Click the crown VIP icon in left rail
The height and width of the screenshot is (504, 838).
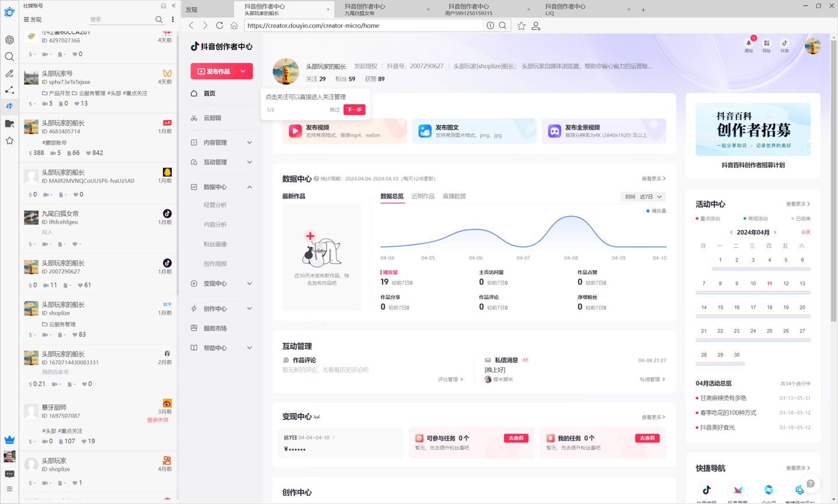click(9, 439)
